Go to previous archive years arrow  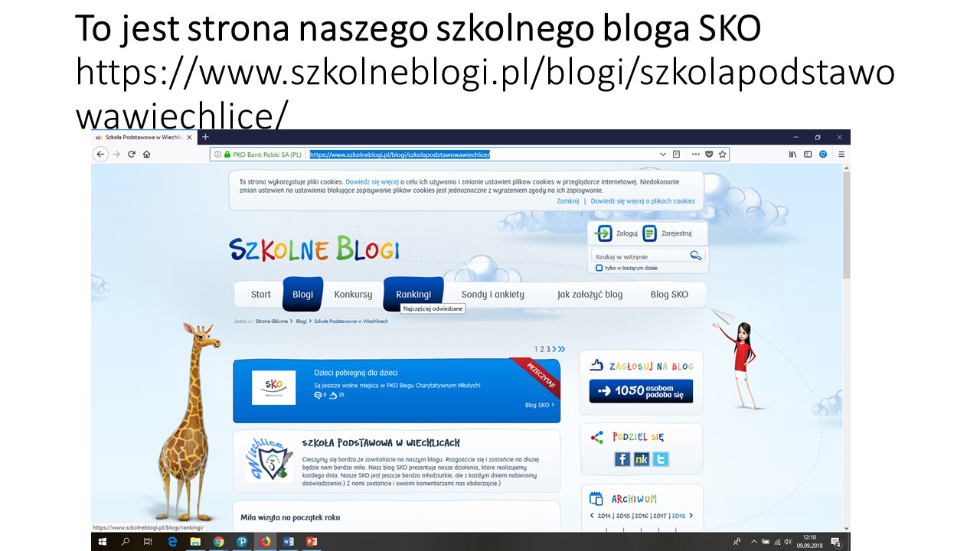tap(591, 516)
